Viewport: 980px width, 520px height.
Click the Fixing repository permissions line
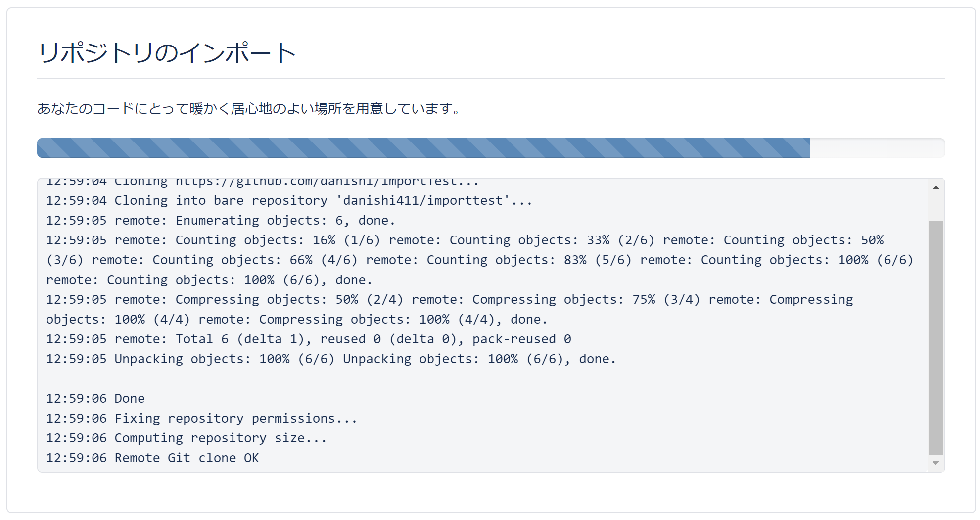[201, 418]
